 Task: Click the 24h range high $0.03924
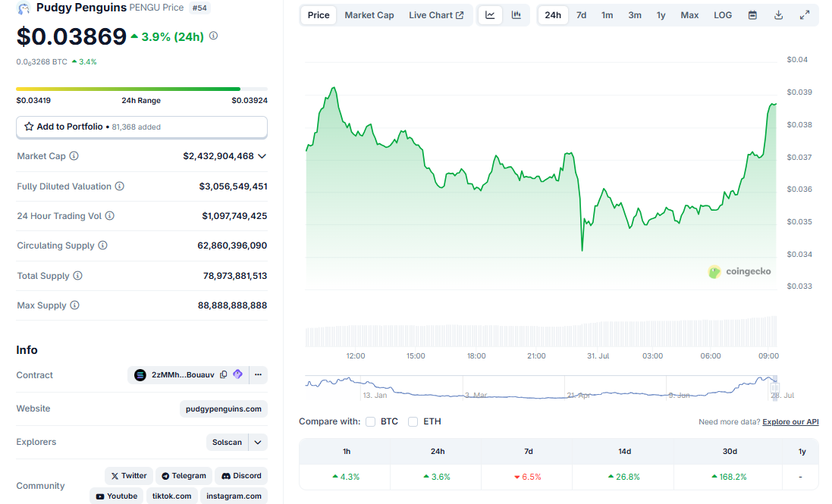(250, 101)
